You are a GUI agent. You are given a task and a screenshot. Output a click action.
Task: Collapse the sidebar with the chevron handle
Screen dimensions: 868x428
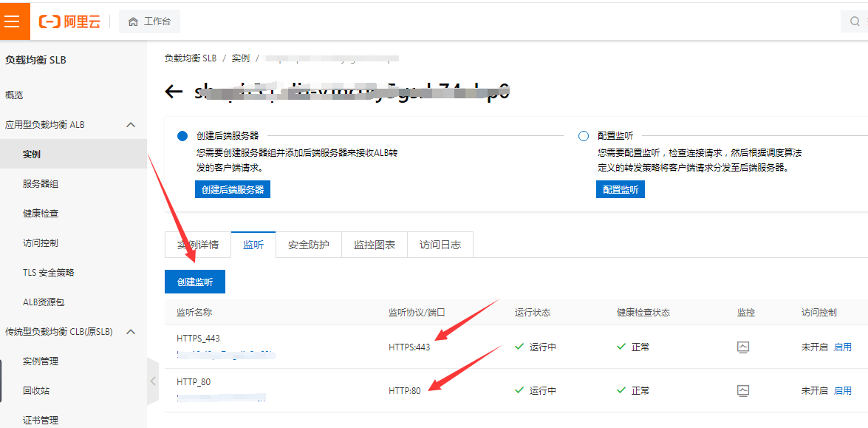point(153,381)
